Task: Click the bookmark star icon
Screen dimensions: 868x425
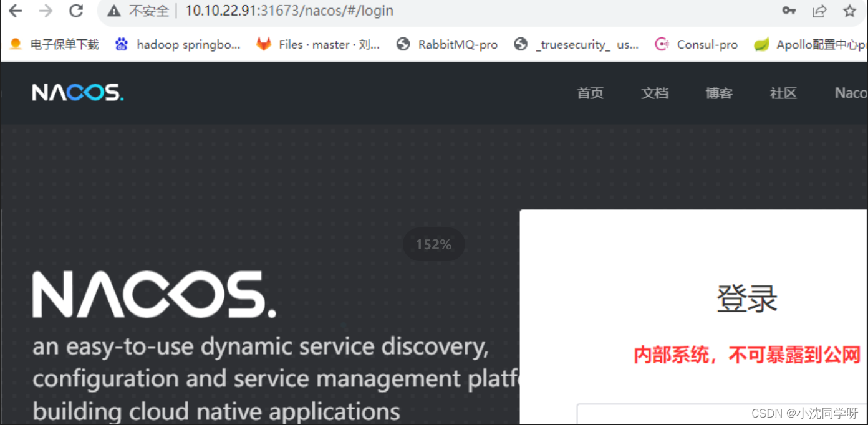Action: click(x=849, y=11)
